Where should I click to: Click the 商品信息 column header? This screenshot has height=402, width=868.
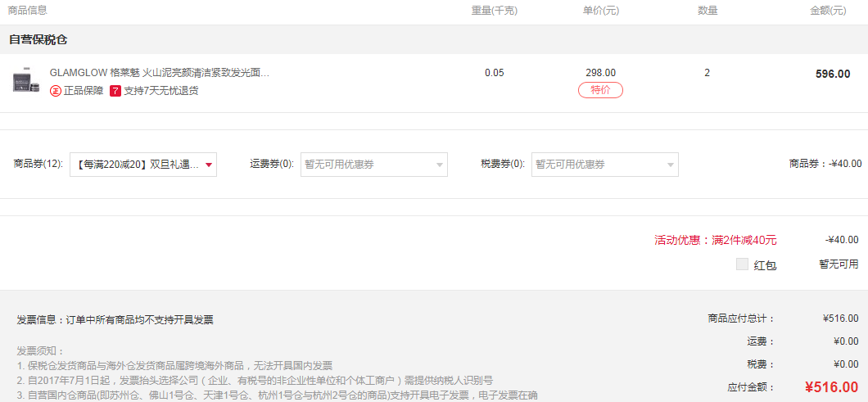27,11
